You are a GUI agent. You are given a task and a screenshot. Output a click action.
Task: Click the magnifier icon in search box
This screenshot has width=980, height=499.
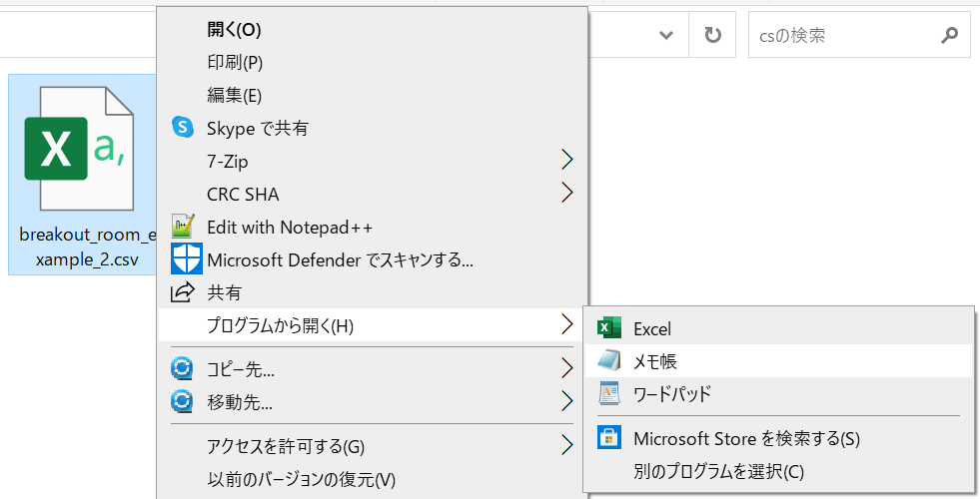949,35
